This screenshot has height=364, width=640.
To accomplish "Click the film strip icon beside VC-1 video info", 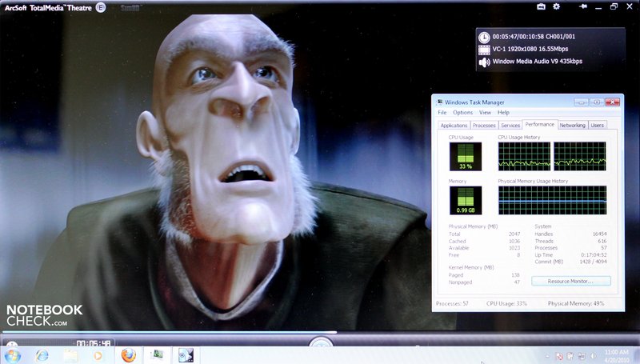I will click(x=484, y=50).
